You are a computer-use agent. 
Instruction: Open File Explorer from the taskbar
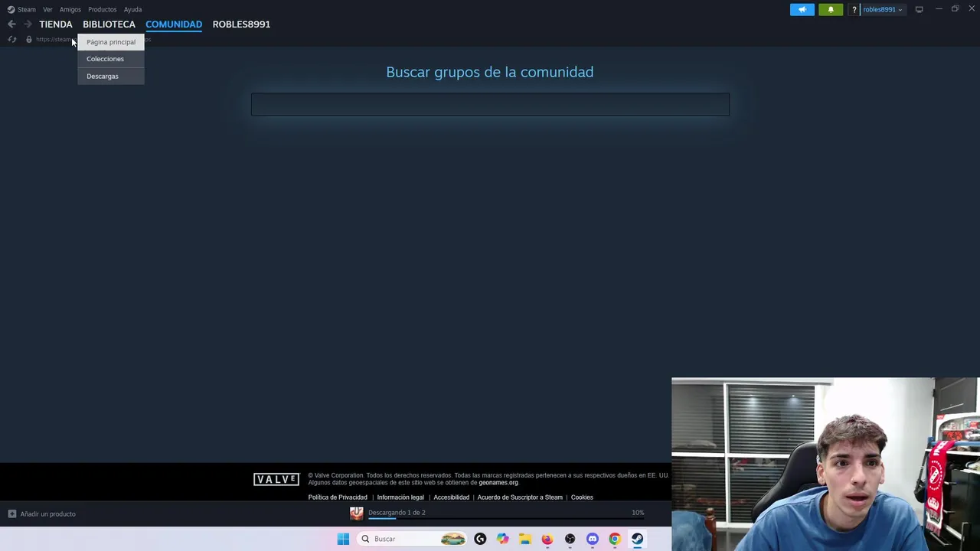point(524,539)
